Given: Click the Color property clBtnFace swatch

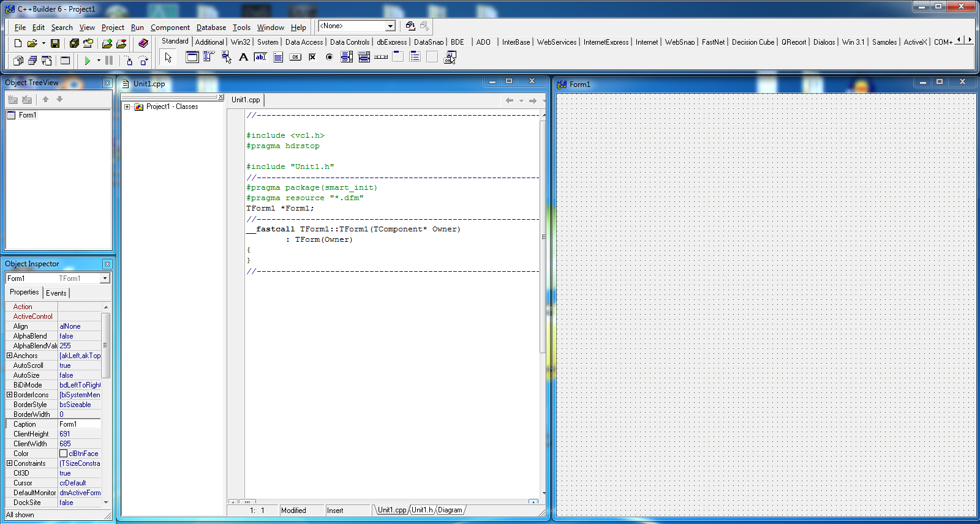Looking at the screenshot, I should tap(63, 454).
